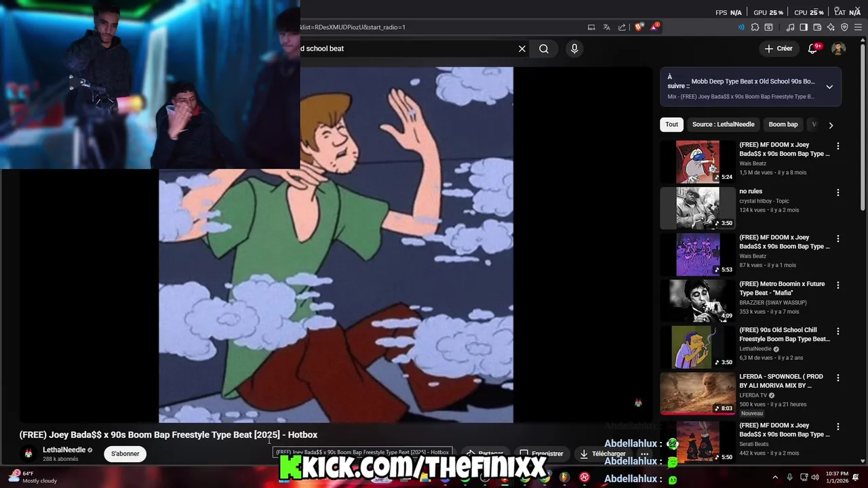Open more actions ellipsis beside Télécharger
868x488 pixels.
(x=644, y=453)
